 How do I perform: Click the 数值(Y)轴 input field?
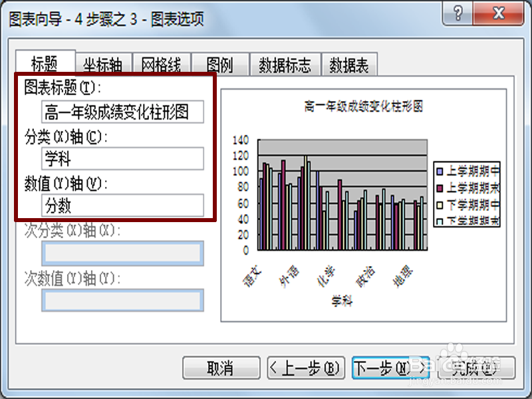(x=123, y=205)
